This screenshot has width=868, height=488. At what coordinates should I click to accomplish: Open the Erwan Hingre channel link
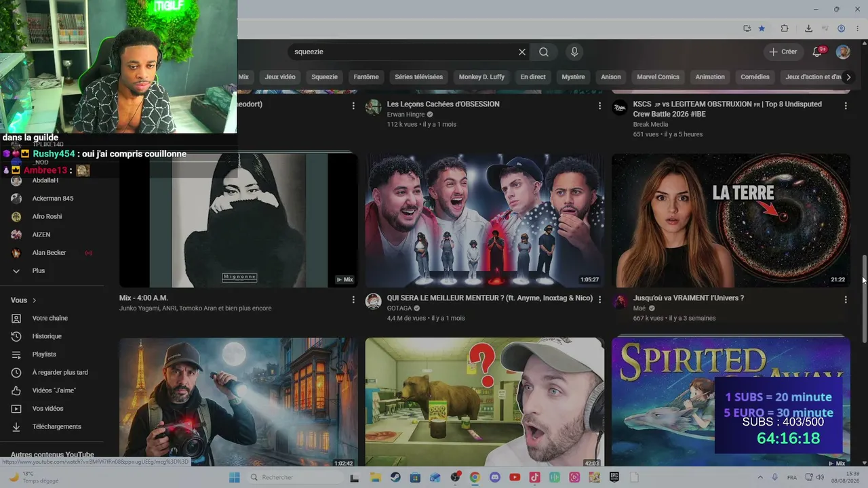tap(406, 115)
